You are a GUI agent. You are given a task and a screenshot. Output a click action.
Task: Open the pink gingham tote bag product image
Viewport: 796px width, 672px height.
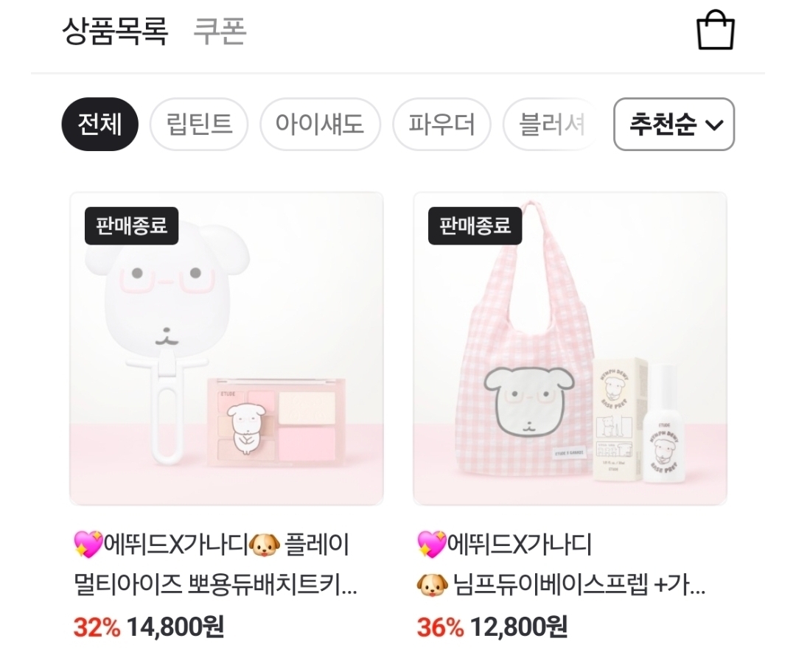(570, 349)
